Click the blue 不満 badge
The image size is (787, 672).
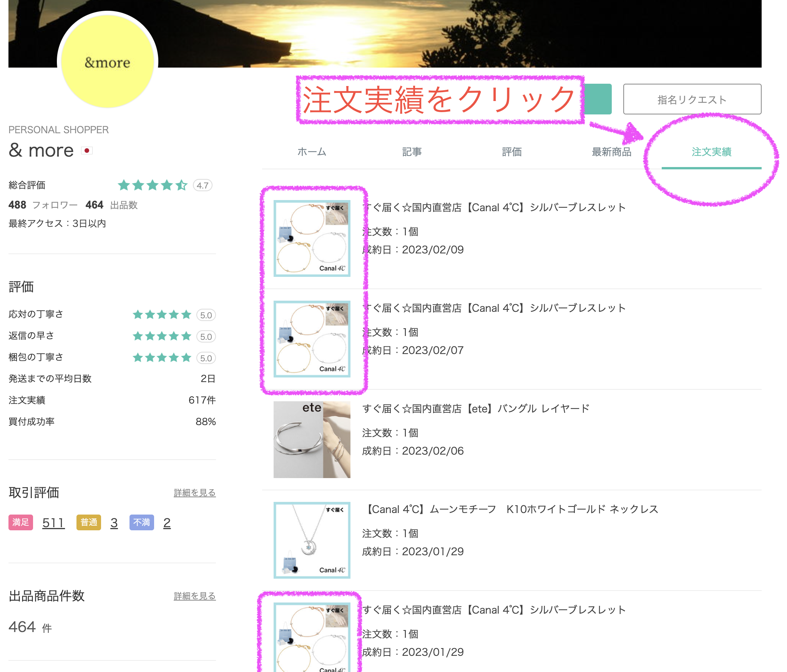tap(142, 522)
